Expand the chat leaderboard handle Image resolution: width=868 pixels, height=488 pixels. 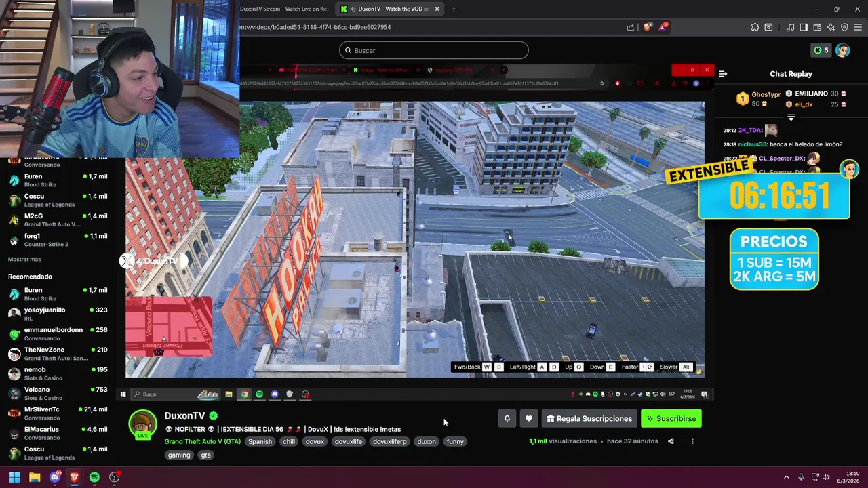coord(791,117)
